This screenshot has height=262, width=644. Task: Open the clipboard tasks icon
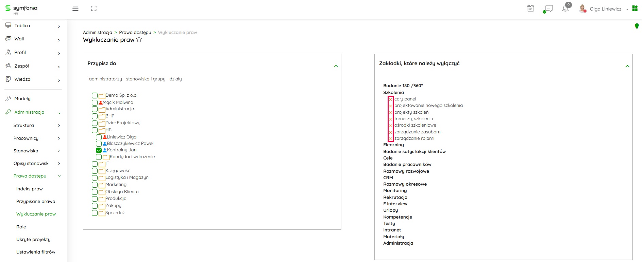(530, 9)
